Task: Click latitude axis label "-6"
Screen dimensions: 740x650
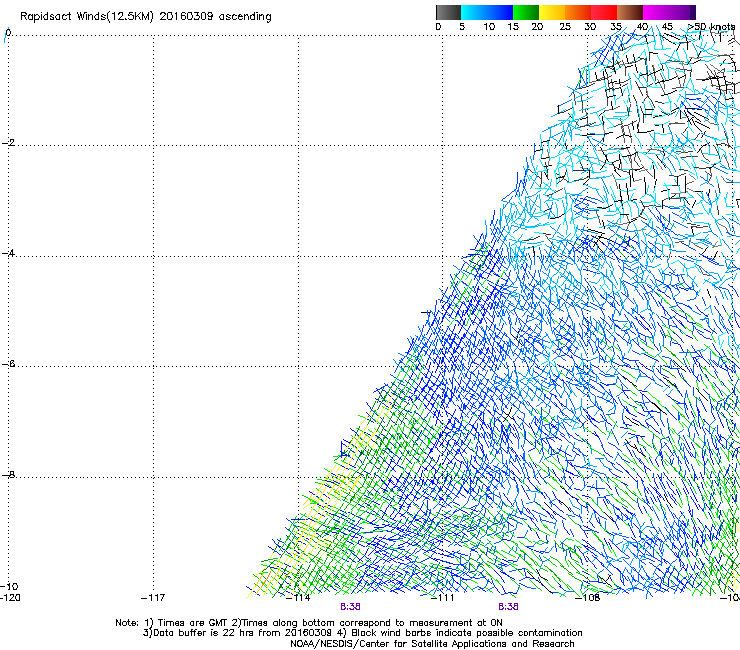Action: tap(8, 364)
